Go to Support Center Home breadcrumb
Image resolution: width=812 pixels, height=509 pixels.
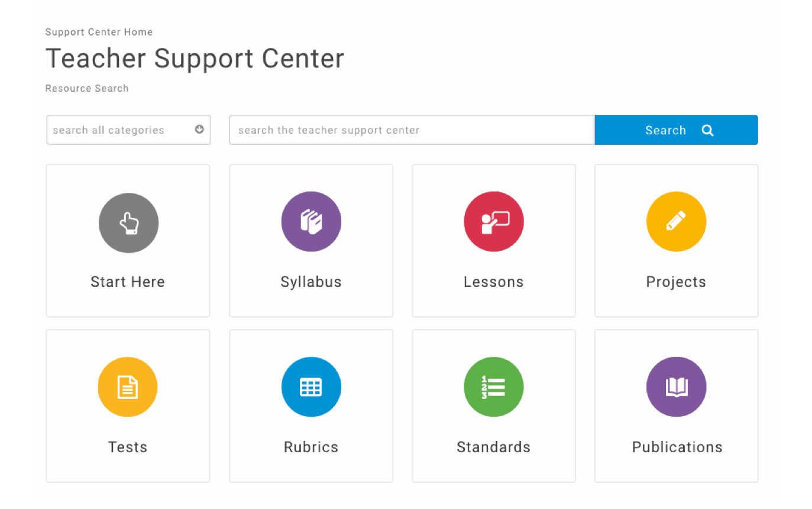pos(99,32)
